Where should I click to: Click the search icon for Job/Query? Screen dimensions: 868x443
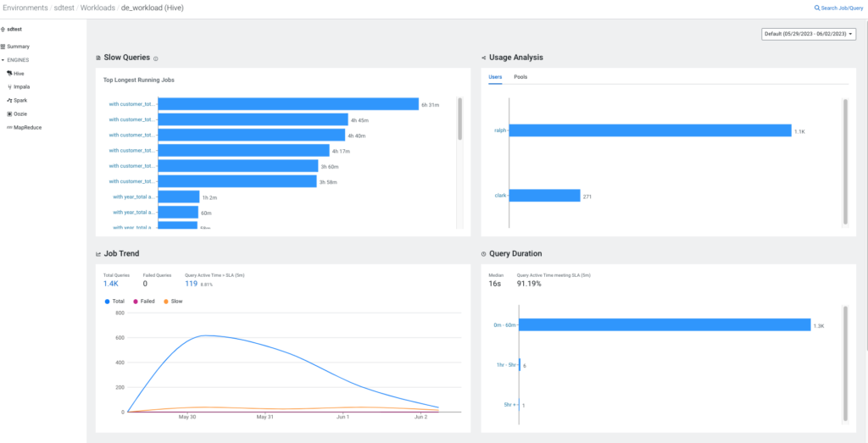[817, 8]
